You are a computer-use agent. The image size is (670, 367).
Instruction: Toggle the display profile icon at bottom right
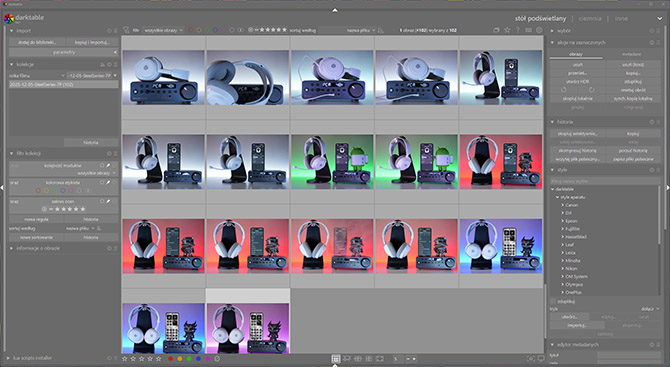541,359
